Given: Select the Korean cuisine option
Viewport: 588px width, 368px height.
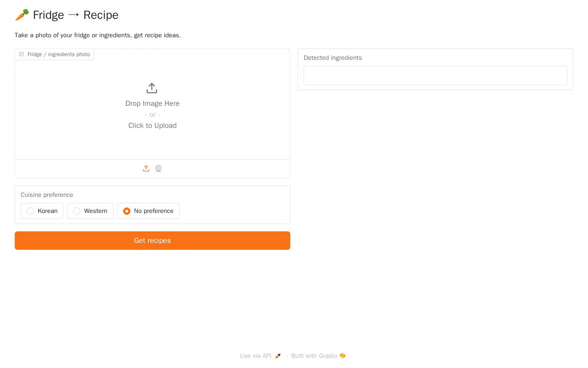Looking at the screenshot, I should [42, 211].
